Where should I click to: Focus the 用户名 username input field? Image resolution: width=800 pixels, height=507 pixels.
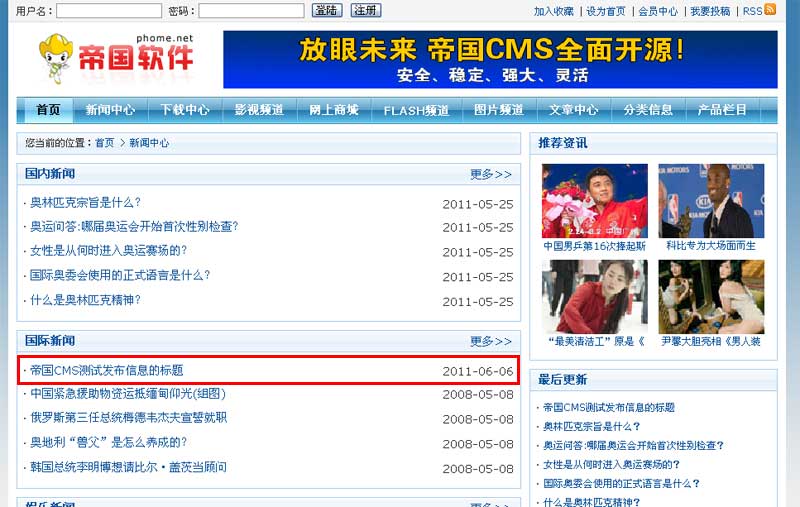pos(108,11)
